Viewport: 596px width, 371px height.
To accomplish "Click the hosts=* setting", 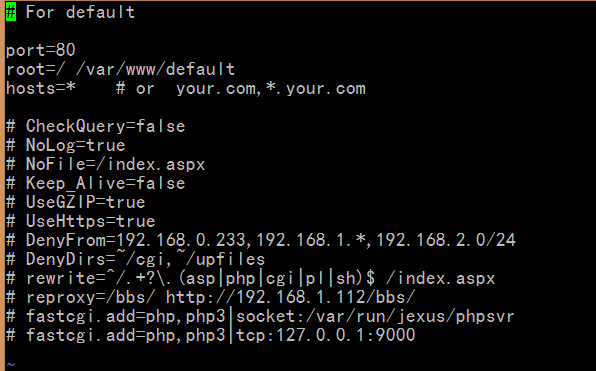I will point(41,88).
